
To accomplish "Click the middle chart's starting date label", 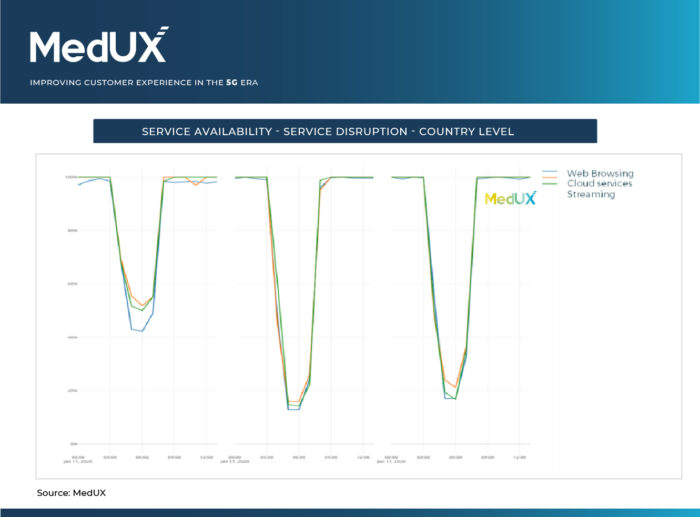I will pyautogui.click(x=236, y=460).
